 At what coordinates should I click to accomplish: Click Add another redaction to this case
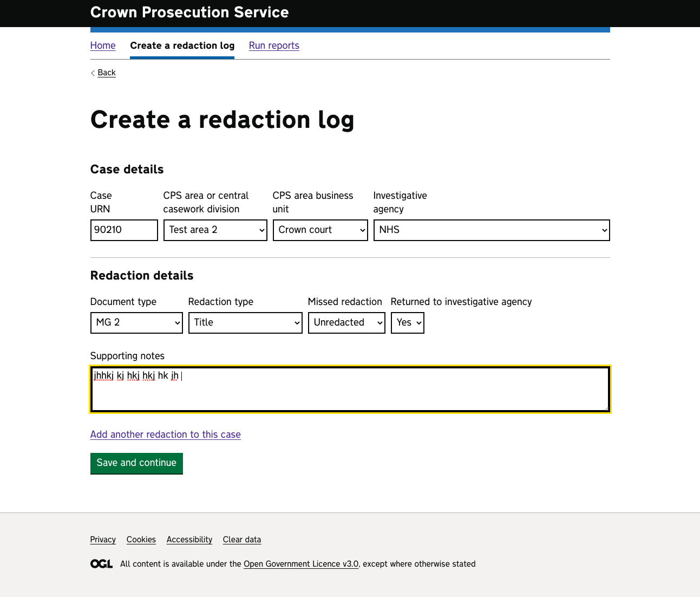[166, 434]
